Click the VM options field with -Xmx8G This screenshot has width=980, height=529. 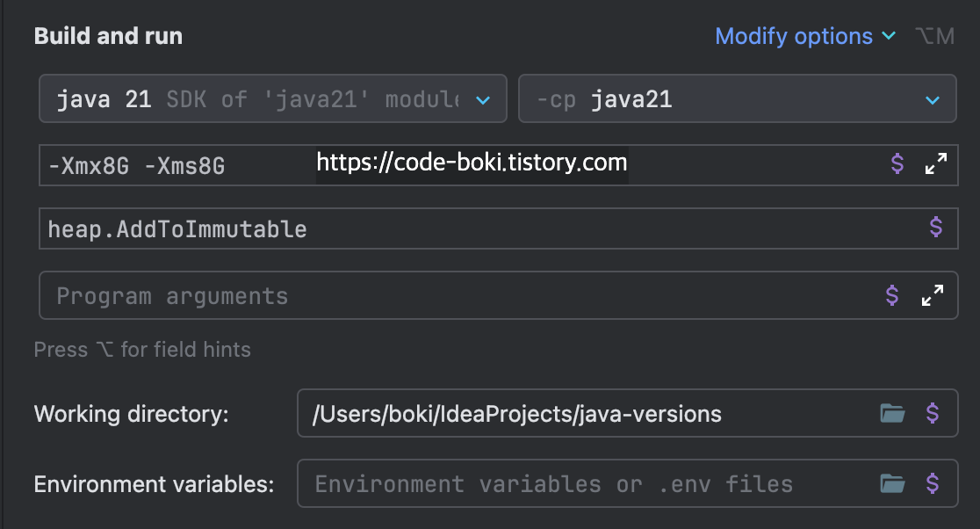coord(176,164)
